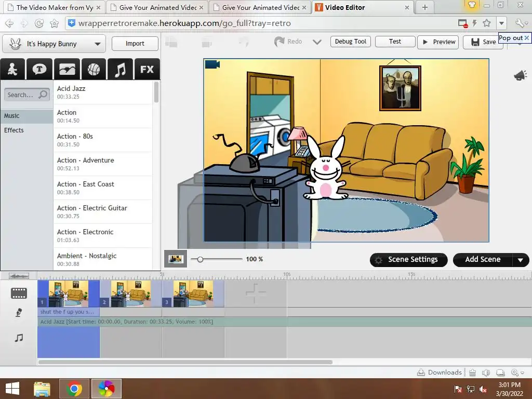Select Action - 80s track
Screen dimensions: 532x399
pos(103,140)
